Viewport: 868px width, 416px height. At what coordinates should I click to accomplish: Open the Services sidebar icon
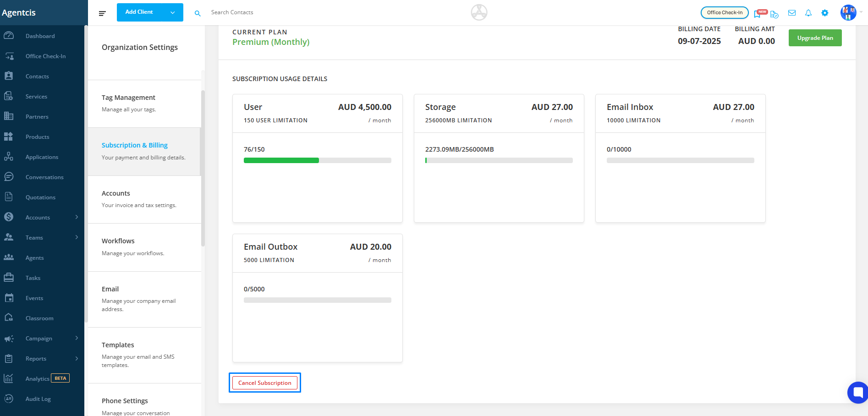(x=9, y=96)
